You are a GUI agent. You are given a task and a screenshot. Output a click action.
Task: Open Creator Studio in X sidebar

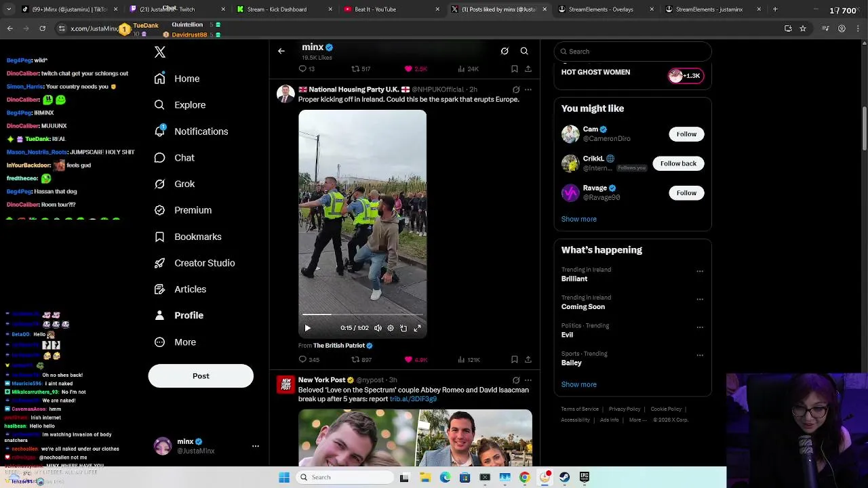point(195,263)
